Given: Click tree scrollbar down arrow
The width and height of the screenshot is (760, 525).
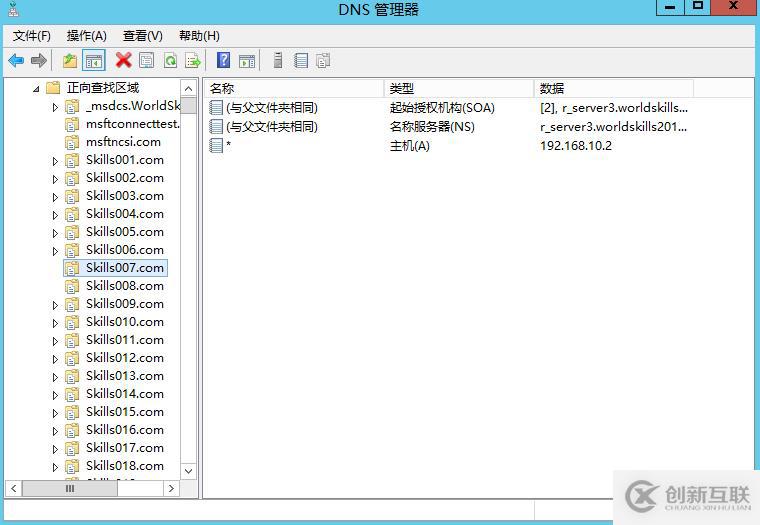Looking at the screenshot, I should (189, 471).
